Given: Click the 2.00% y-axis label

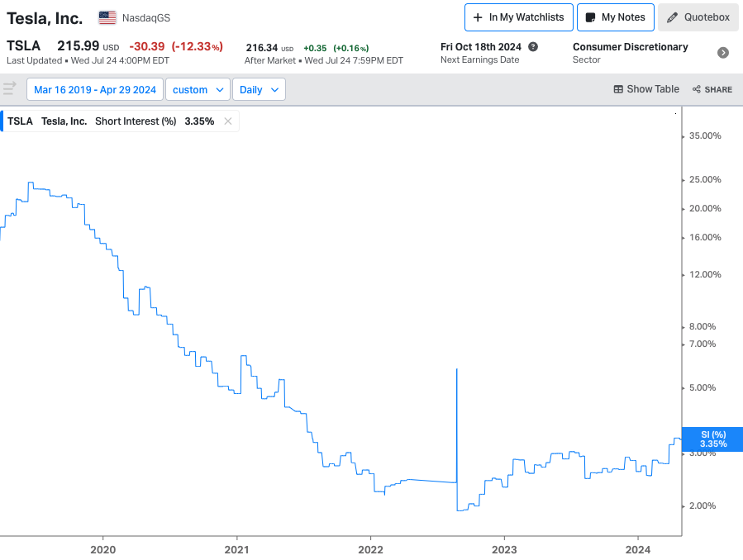Looking at the screenshot, I should point(703,506).
